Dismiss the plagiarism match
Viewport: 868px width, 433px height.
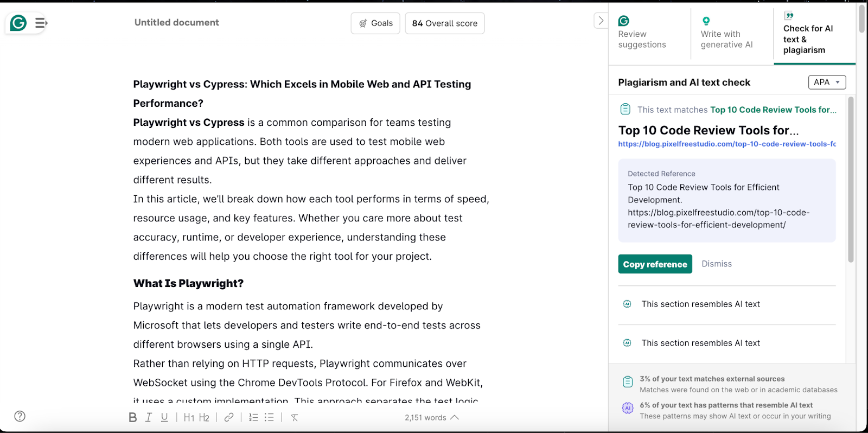(717, 264)
